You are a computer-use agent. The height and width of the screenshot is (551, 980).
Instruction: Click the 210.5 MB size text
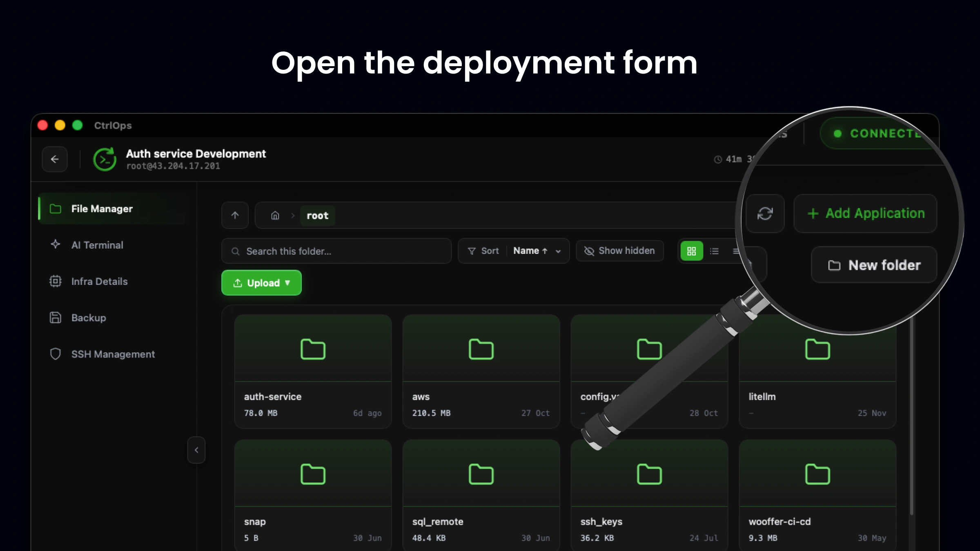tap(431, 413)
